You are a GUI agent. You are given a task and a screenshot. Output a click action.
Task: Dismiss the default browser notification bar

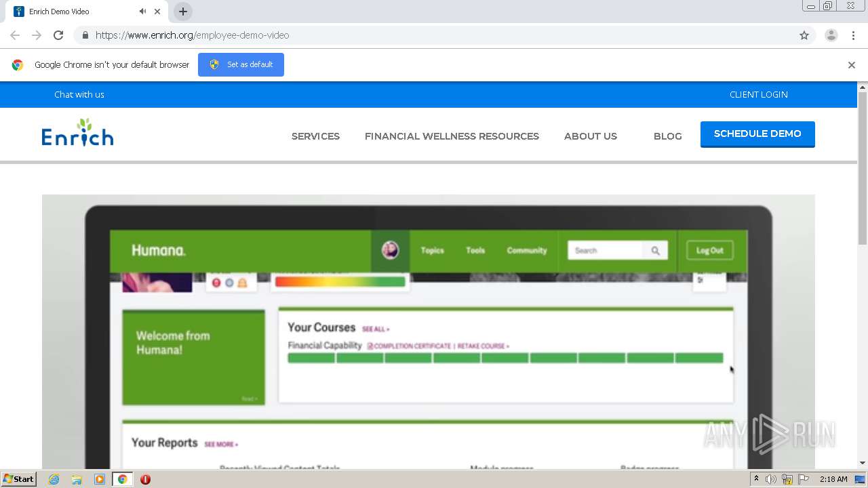[x=852, y=65]
